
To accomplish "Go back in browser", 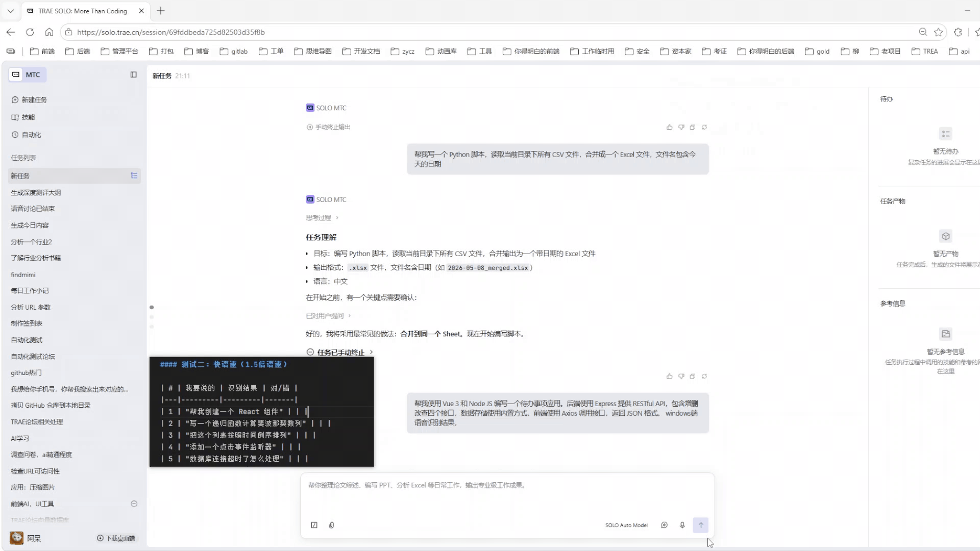I will [x=11, y=32].
